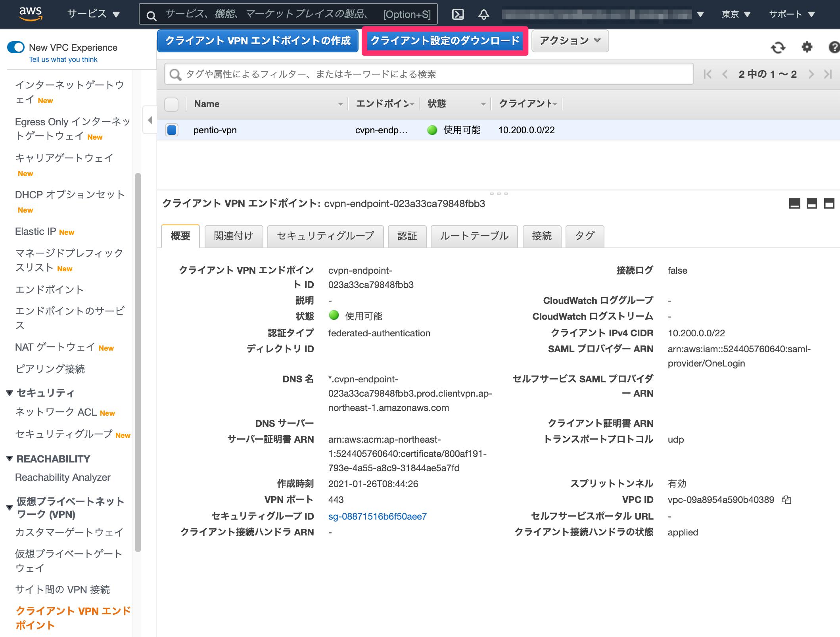840x637 pixels.
Task: Uncheck the pentio-vpn row checkbox
Action: tap(172, 130)
